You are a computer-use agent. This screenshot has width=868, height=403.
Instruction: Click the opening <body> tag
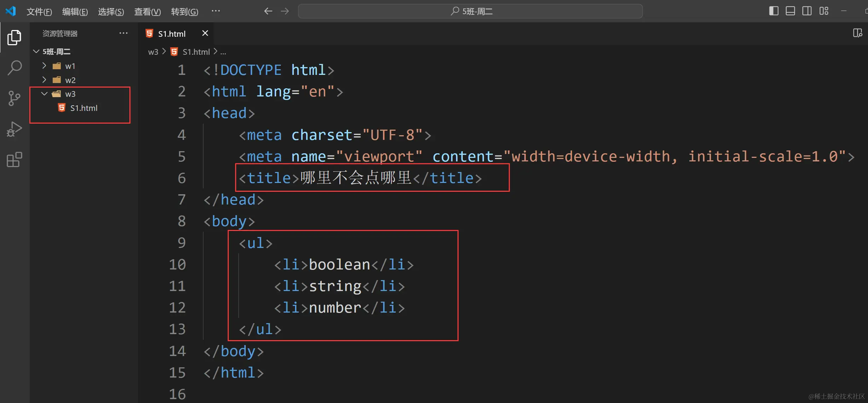(x=229, y=221)
